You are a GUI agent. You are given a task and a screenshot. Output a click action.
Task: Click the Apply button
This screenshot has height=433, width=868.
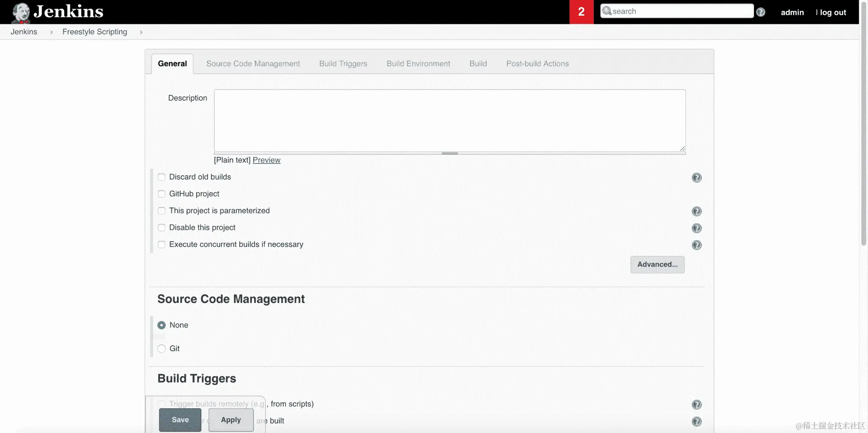click(x=231, y=420)
